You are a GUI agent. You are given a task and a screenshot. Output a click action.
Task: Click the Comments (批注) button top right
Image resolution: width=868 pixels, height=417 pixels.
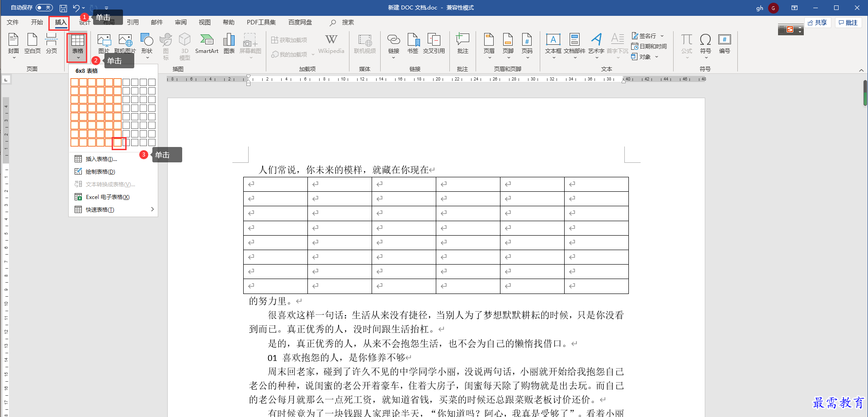848,23
